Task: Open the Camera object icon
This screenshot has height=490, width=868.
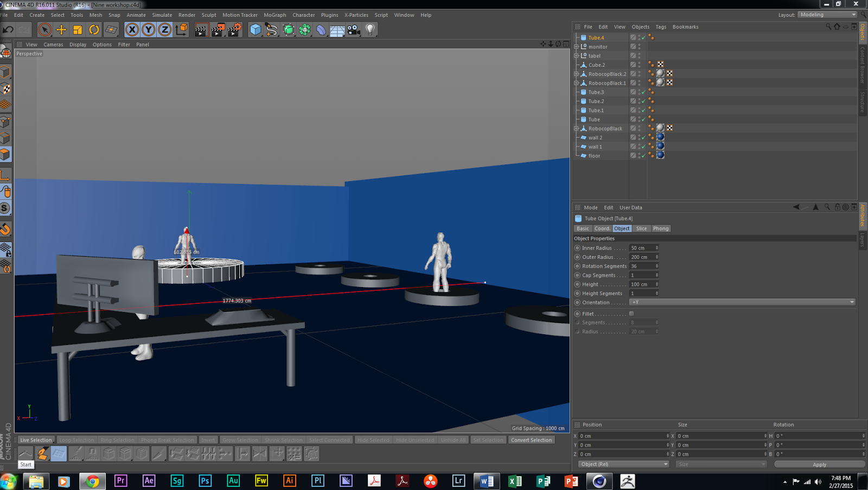Action: [354, 30]
